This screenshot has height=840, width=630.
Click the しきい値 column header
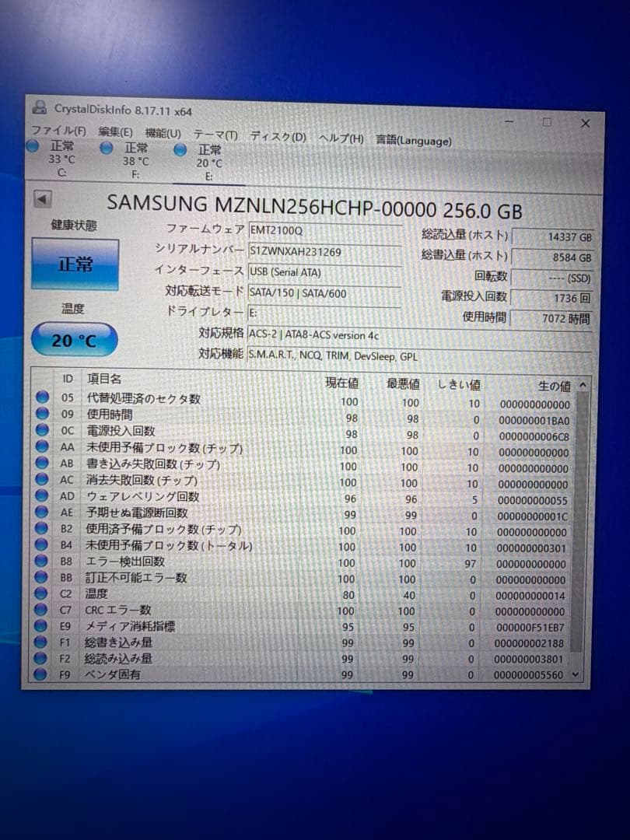[x=459, y=385]
